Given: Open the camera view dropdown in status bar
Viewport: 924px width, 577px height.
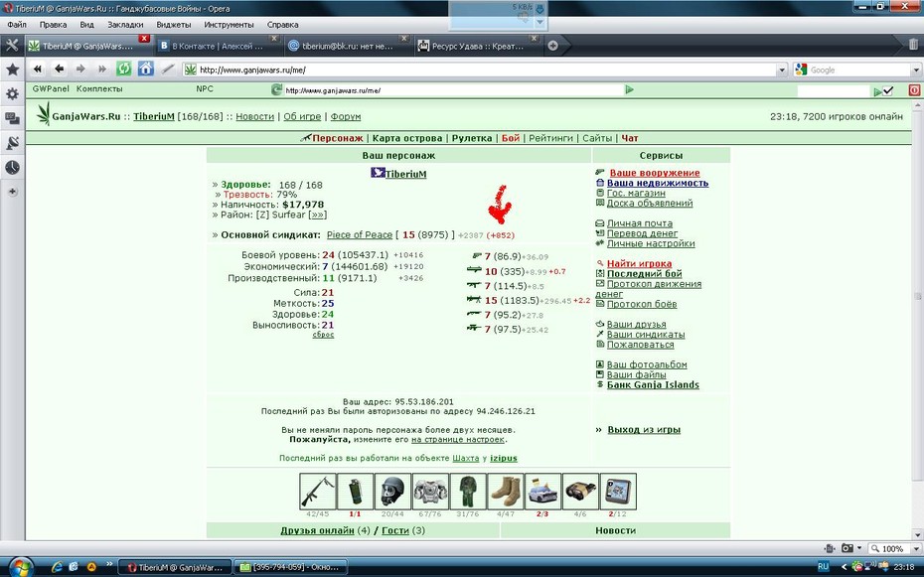Looking at the screenshot, I should (x=859, y=548).
